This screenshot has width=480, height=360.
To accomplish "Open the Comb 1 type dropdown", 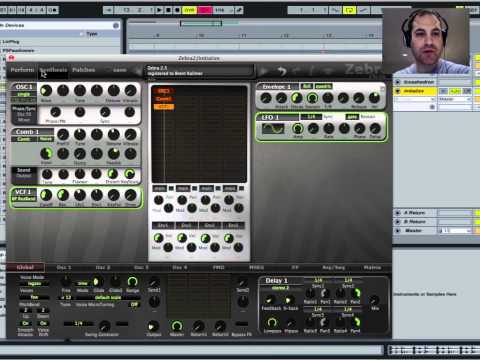I will point(24,139).
